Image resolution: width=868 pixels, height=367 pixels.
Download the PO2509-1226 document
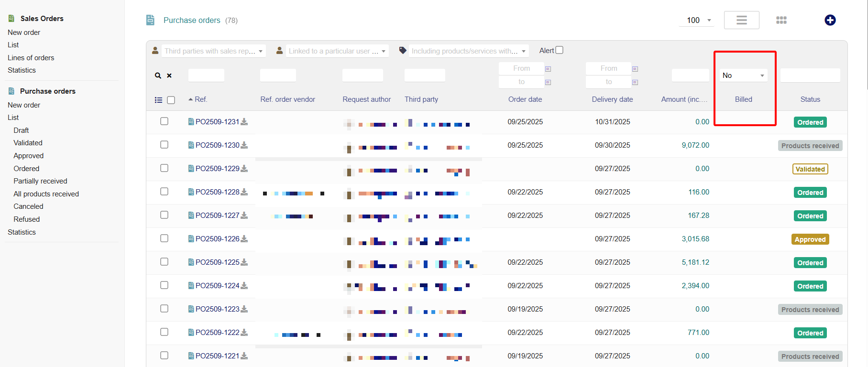coord(244,239)
